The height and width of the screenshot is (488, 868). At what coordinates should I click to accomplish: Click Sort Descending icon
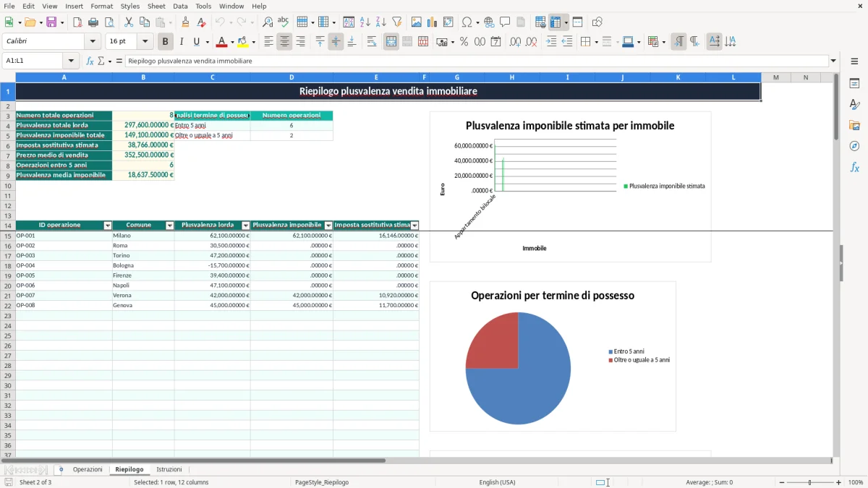point(381,22)
